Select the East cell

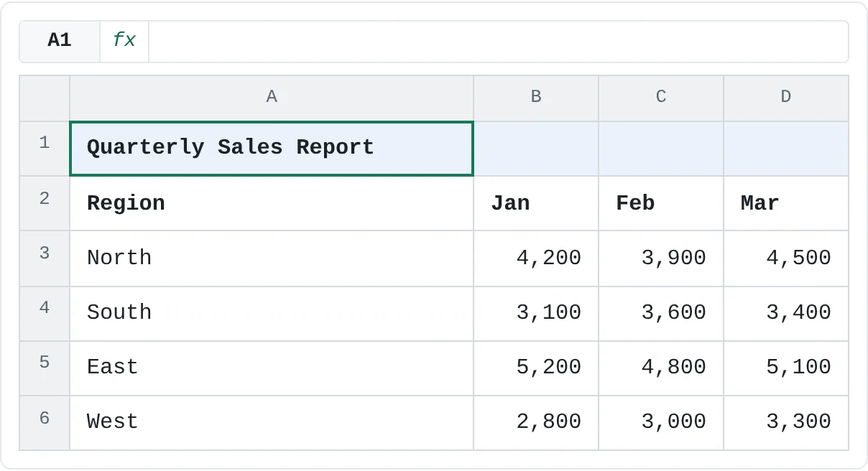[272, 368]
